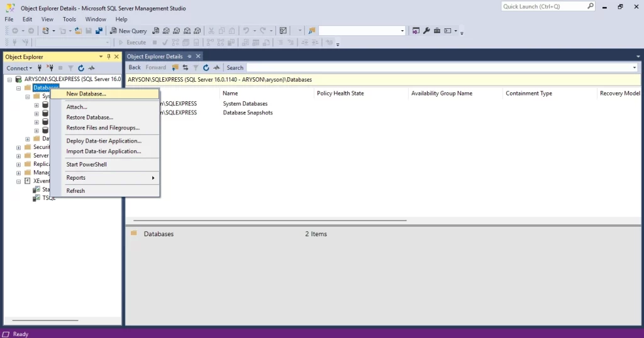Image resolution: width=644 pixels, height=338 pixels.
Task: Sort by the Name column header
Action: coord(267,94)
